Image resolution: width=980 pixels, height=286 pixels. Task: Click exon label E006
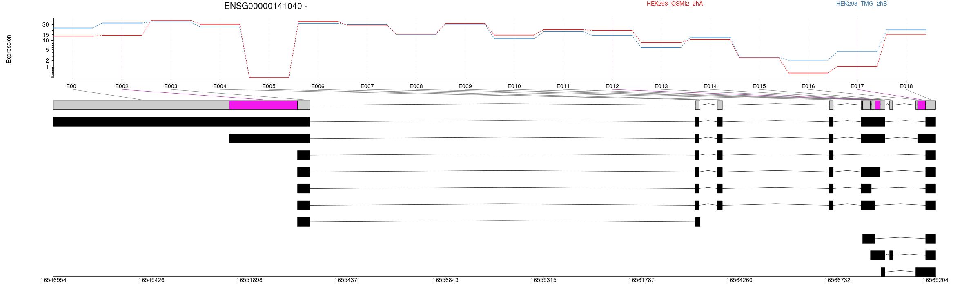pos(318,86)
